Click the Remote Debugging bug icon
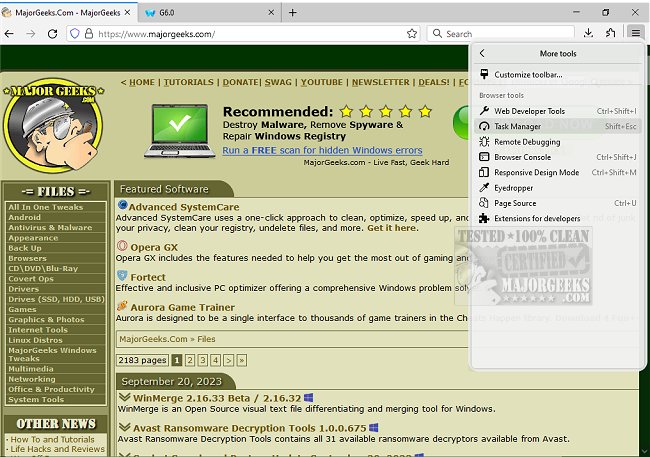 coord(484,141)
